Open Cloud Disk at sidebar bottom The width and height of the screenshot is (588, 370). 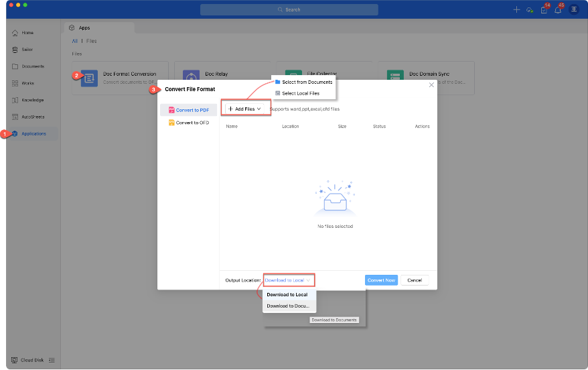point(31,360)
